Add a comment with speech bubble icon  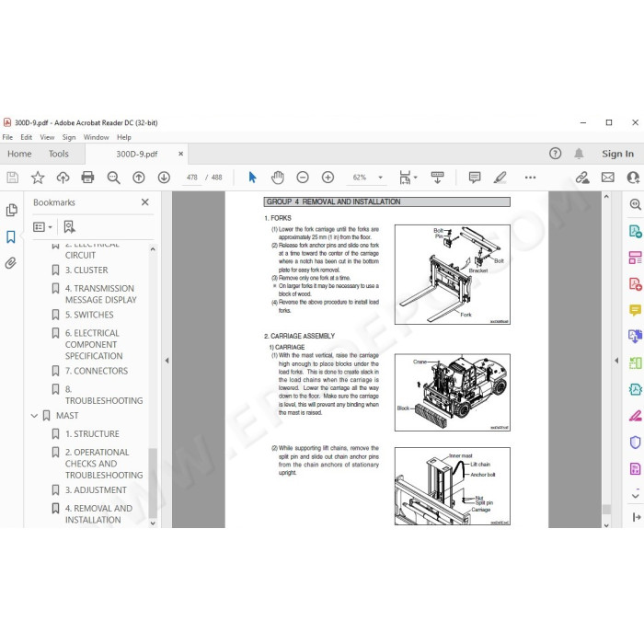[475, 178]
